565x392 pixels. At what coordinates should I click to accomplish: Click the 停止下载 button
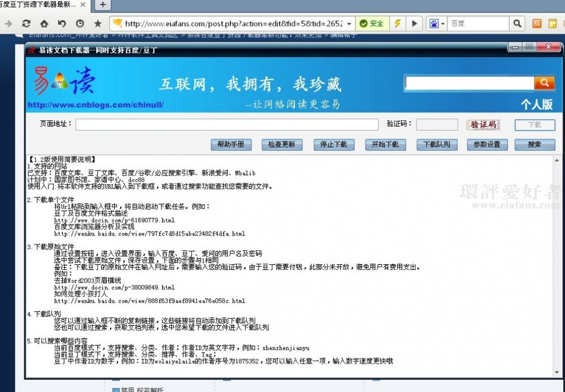tap(334, 145)
